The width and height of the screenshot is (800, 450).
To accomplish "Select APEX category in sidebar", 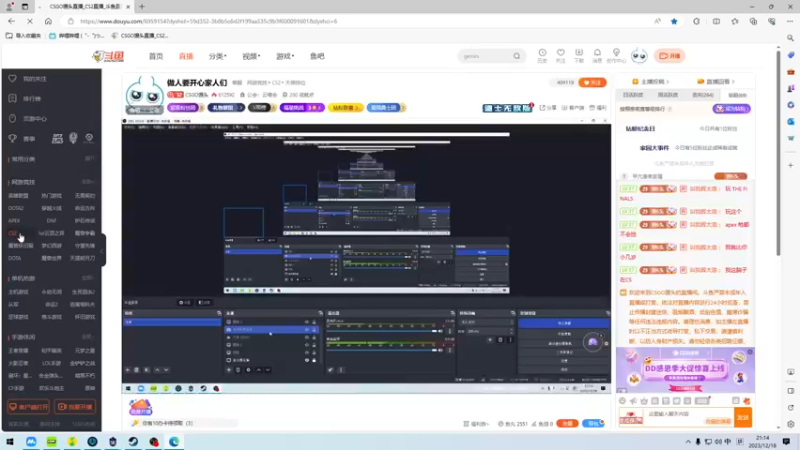I will click(14, 221).
